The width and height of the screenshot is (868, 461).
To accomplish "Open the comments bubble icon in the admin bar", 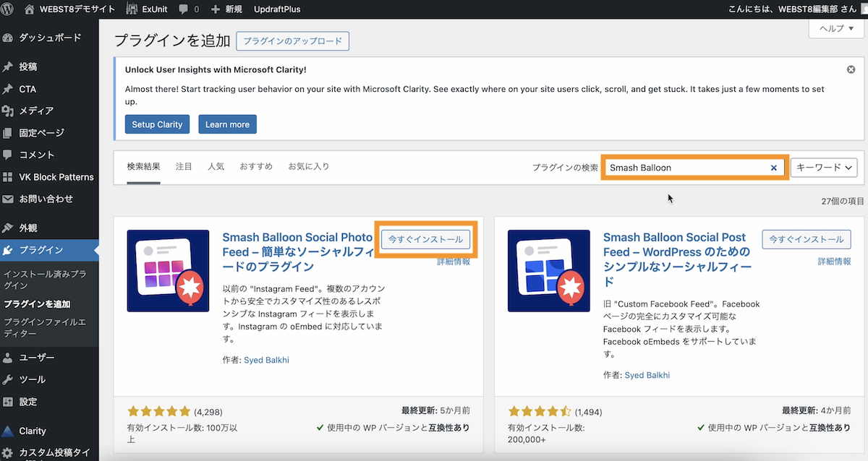I will tap(183, 9).
